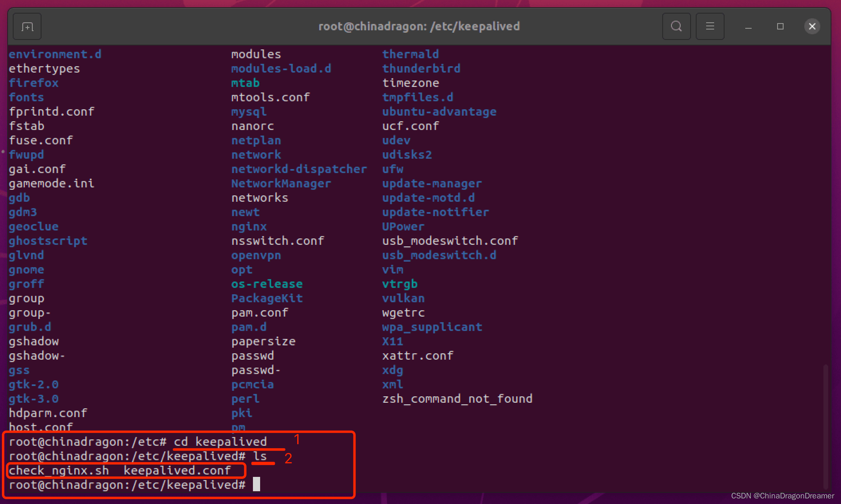Click the xattr.conf file entry
841x504 pixels.
(x=418, y=356)
